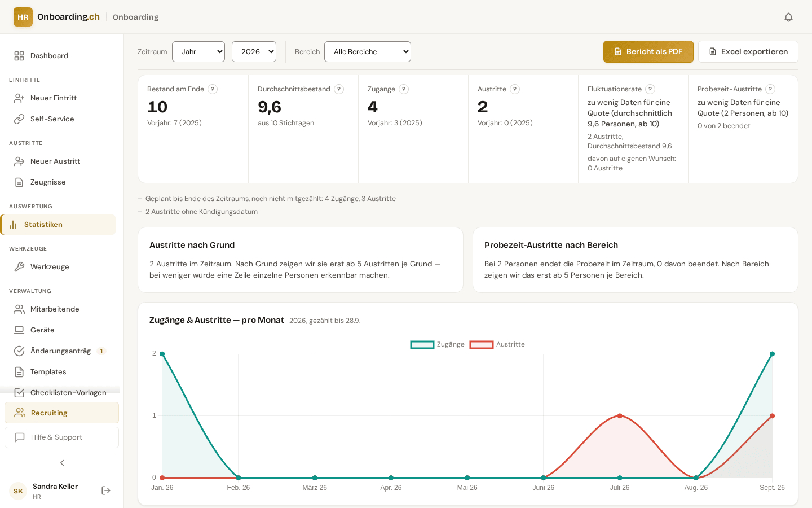Show help for Fluktuationsrate
Image resolution: width=812 pixels, height=508 pixels.
[x=650, y=89]
